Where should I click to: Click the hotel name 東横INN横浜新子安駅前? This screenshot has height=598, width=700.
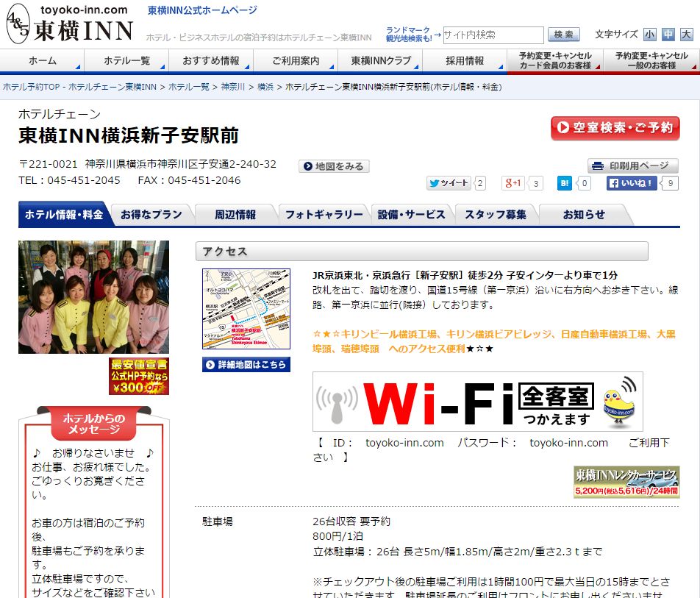tap(129, 136)
